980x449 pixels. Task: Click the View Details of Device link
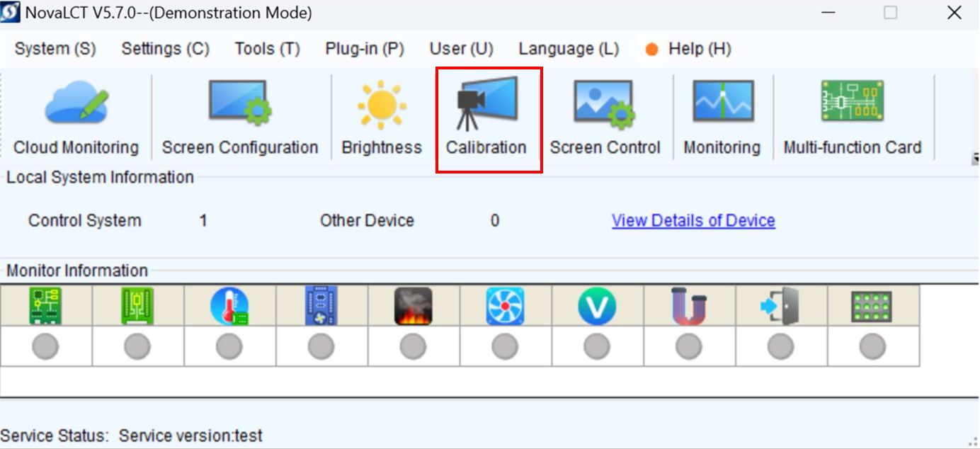(x=693, y=220)
